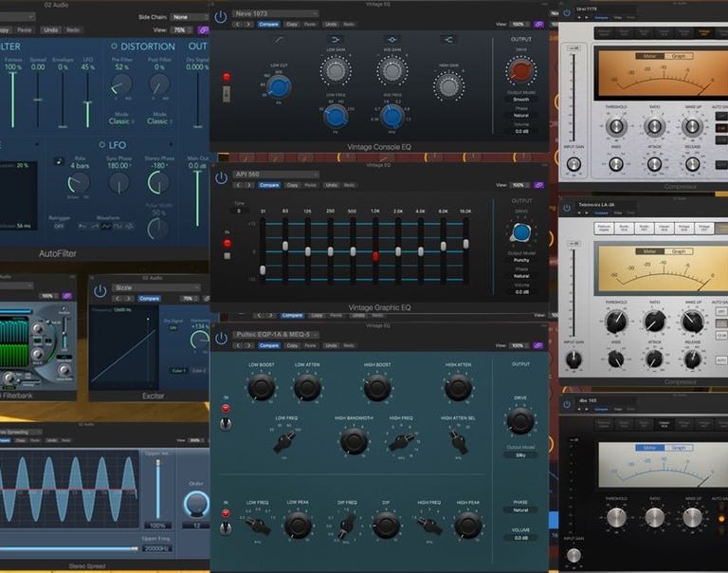728x573 pixels.
Task: Click Compare in Pultec EQ window
Action: click(x=268, y=345)
